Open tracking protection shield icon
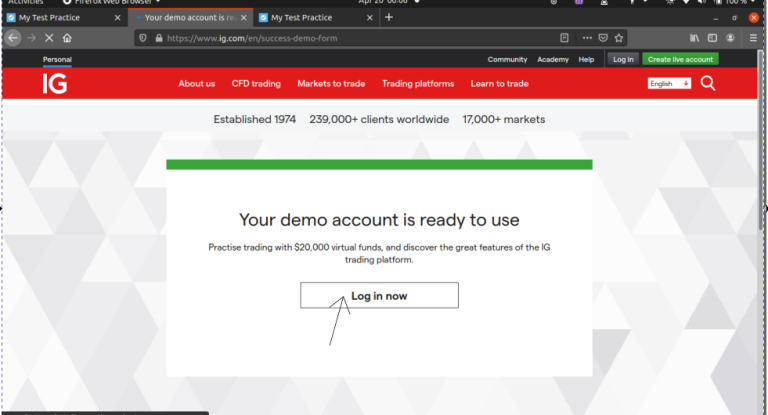The image size is (768, 415). tap(143, 38)
